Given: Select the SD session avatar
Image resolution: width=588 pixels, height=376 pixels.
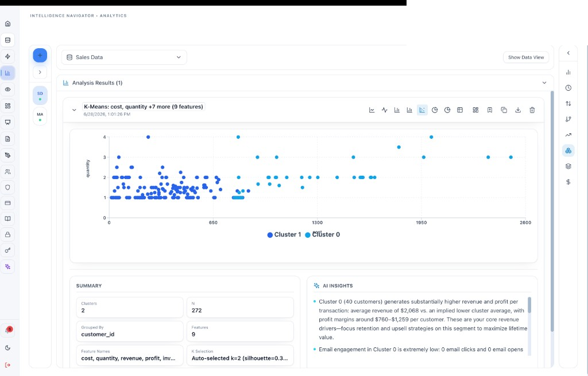Looking at the screenshot, I should coord(40,96).
